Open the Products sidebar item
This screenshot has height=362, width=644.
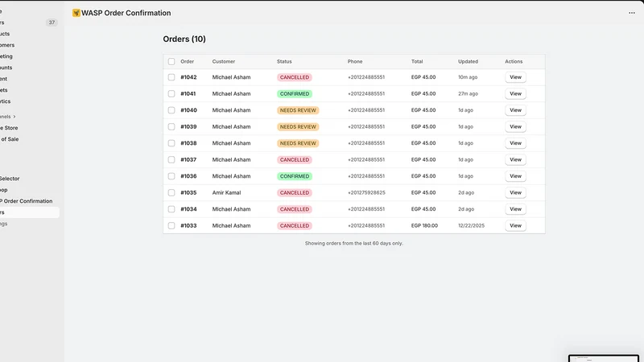pyautogui.click(x=5, y=34)
